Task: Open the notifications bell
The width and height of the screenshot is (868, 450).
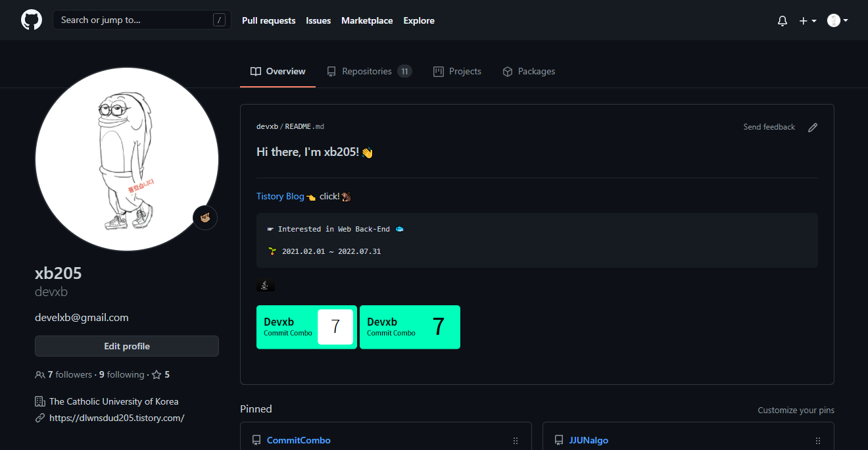Action: pyautogui.click(x=783, y=20)
